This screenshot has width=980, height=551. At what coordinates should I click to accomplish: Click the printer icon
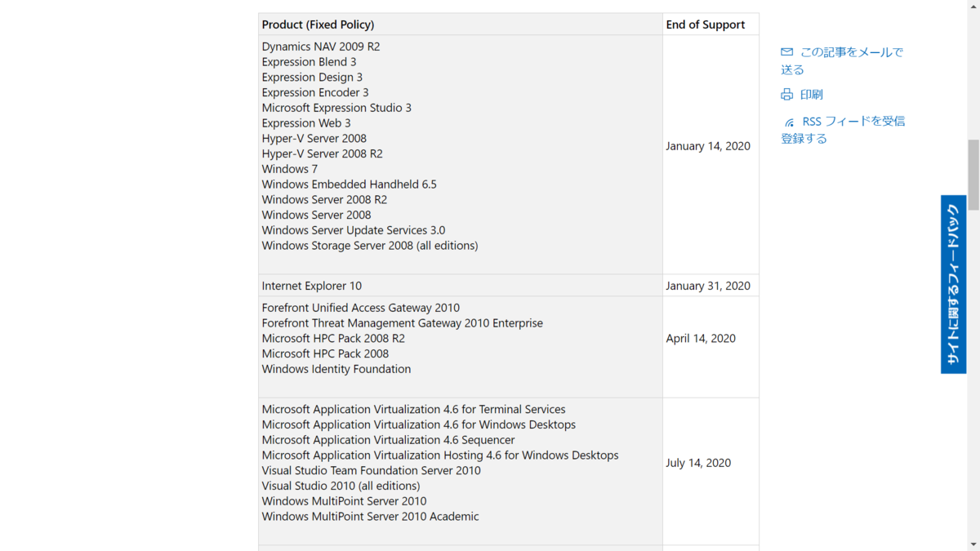(x=786, y=95)
